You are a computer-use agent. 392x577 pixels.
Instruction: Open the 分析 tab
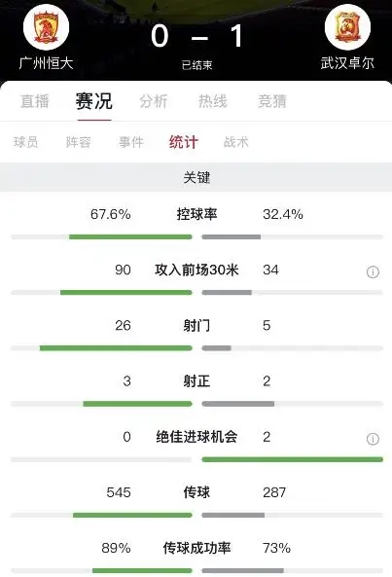154,101
